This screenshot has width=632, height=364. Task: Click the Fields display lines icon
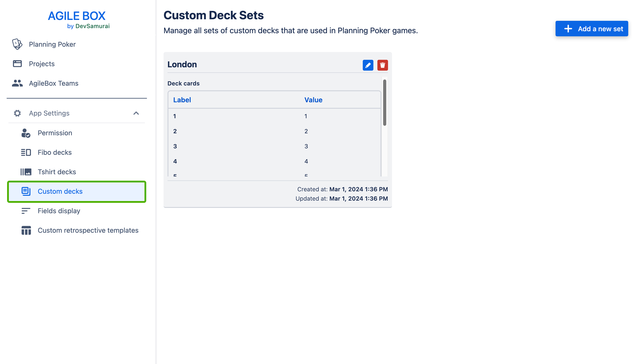pos(26,211)
